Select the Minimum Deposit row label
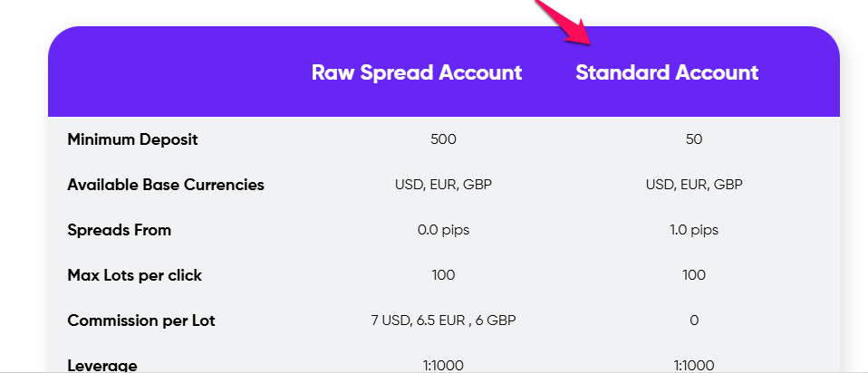The width and height of the screenshot is (868, 373). click(132, 139)
